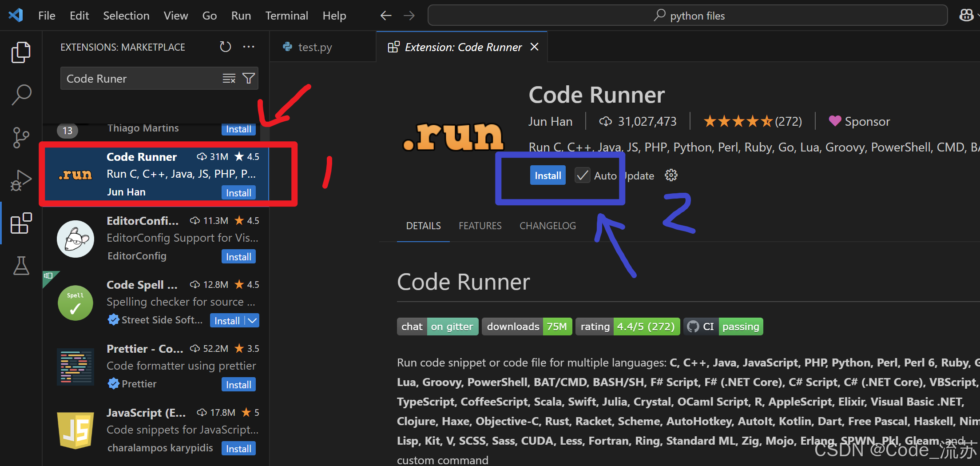Click the JavaScript snippets JS icon

click(x=75, y=430)
